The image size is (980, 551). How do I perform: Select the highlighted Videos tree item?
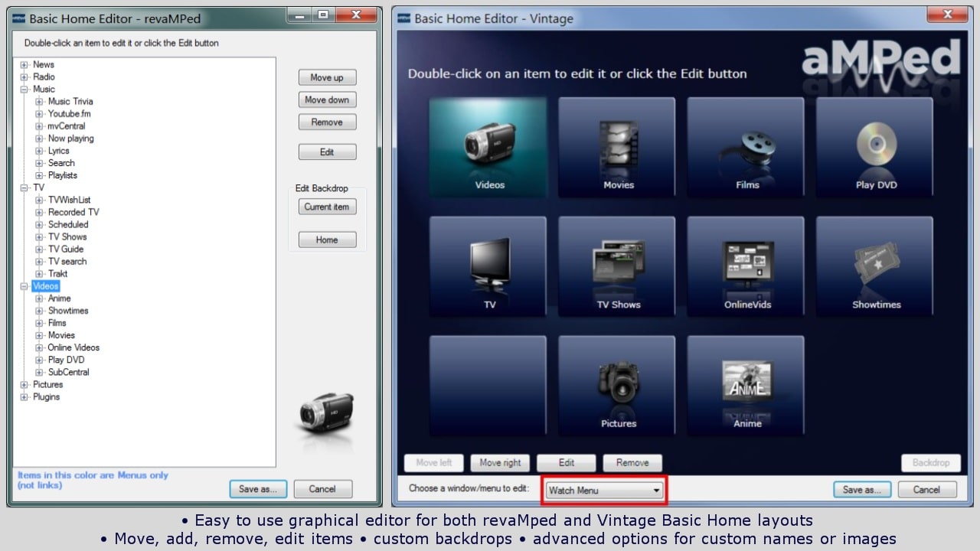(45, 286)
